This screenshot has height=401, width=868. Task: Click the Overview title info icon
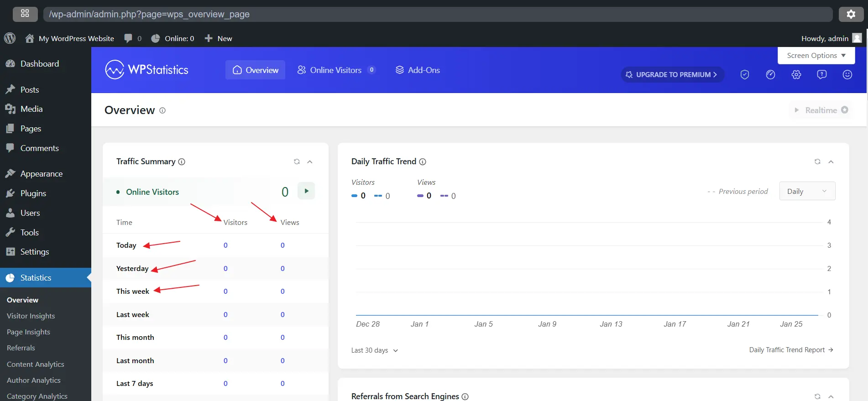(162, 110)
